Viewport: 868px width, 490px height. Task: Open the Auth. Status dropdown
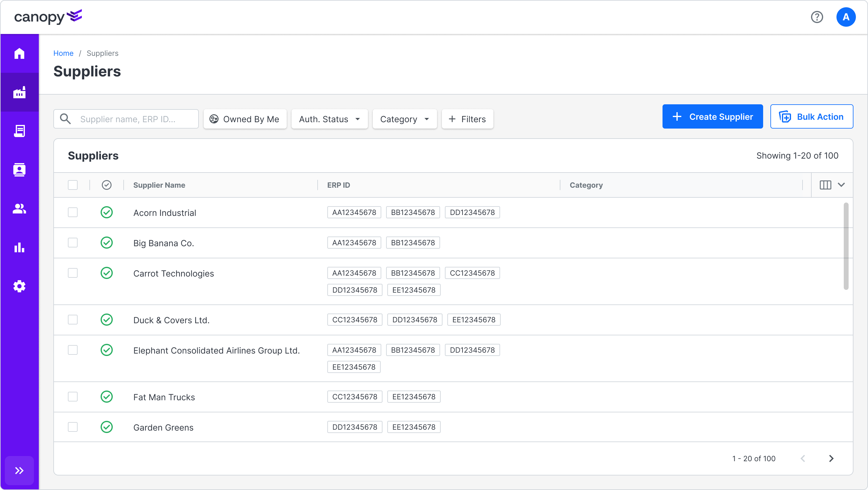point(329,119)
